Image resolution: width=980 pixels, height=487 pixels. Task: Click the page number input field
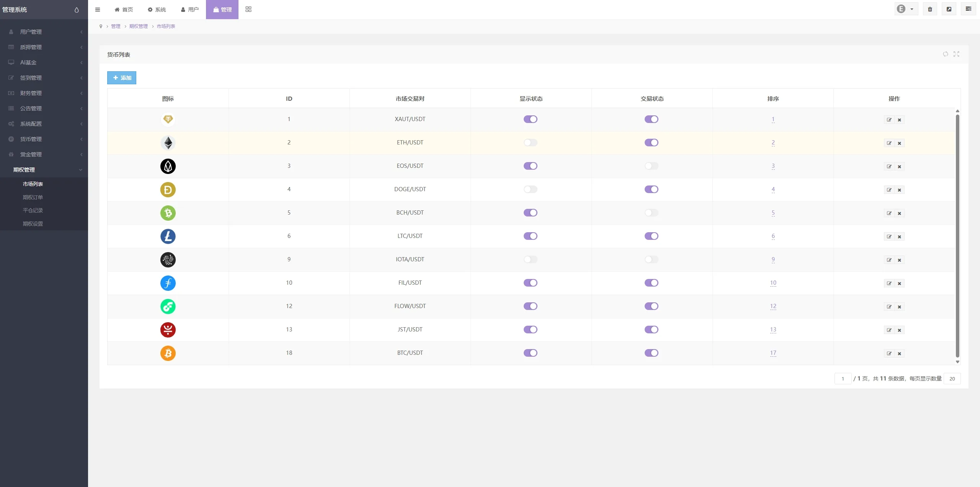pyautogui.click(x=843, y=379)
